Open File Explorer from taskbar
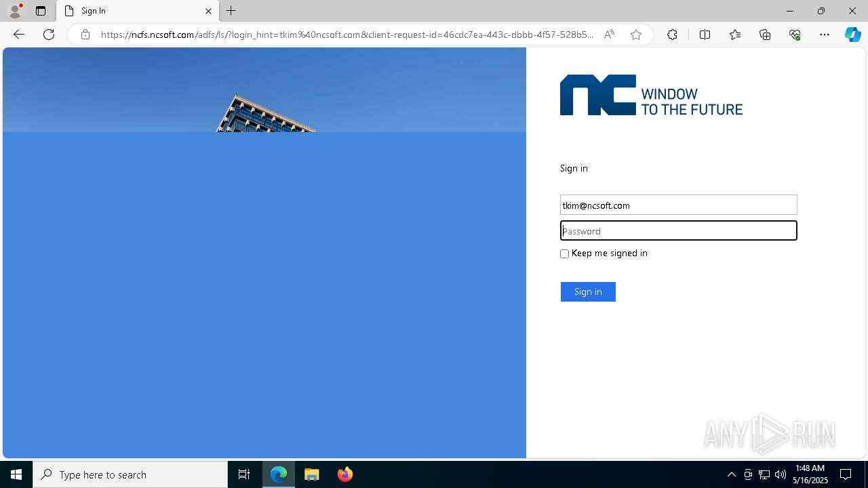 (312, 474)
